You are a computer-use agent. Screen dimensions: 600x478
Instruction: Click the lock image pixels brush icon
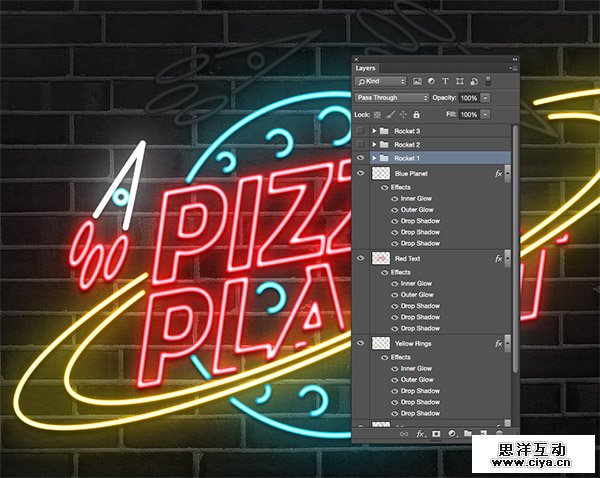pos(390,115)
